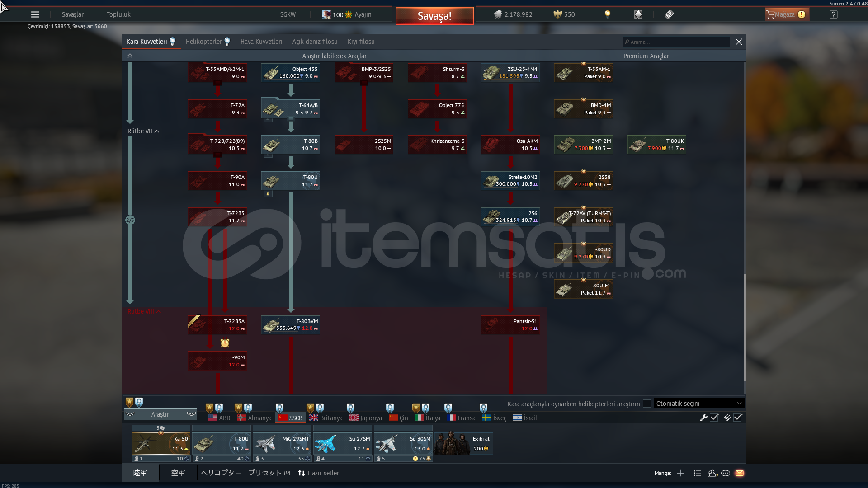The image size is (868, 488).
Task: Click the alarm clock icon below T-72B3A
Action: click(x=225, y=343)
